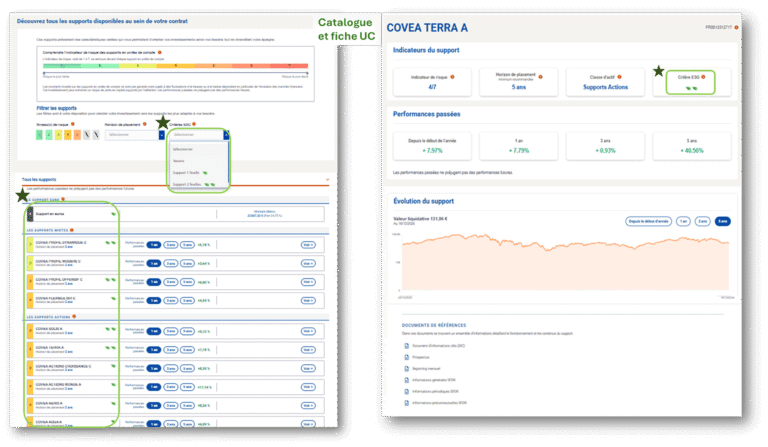The height and width of the screenshot is (447, 768).
Task: Click the risk-info icon in the Comprendre l'indicateur box
Action: [160, 52]
